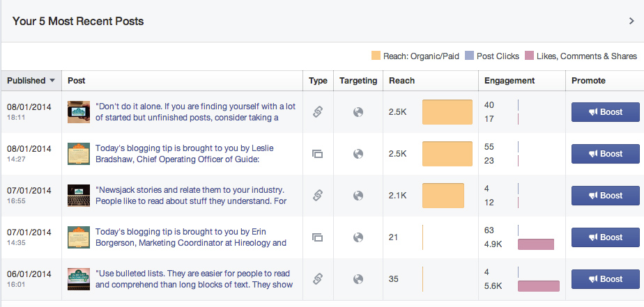644x307 pixels.
Task: Click the globe targeting icon for Newsjack stories post
Action: [358, 196]
